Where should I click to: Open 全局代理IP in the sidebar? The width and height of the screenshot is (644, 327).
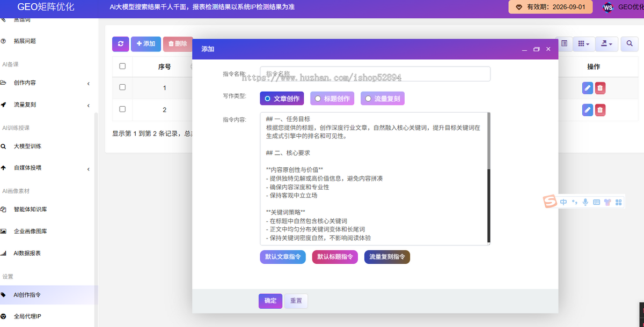[27, 316]
